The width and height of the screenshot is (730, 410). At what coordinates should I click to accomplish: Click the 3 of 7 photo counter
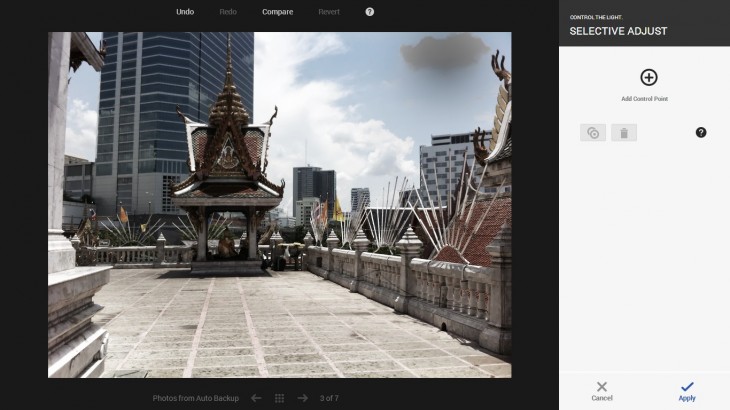329,398
